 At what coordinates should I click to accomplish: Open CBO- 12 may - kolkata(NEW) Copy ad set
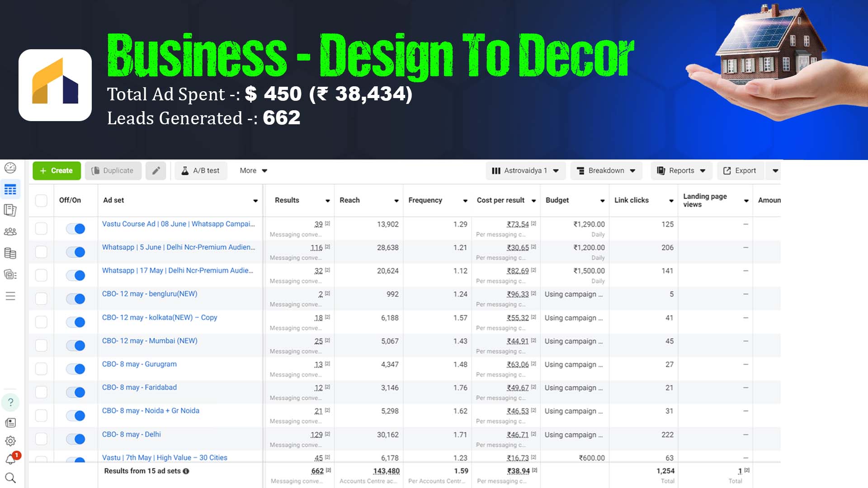pyautogui.click(x=160, y=317)
